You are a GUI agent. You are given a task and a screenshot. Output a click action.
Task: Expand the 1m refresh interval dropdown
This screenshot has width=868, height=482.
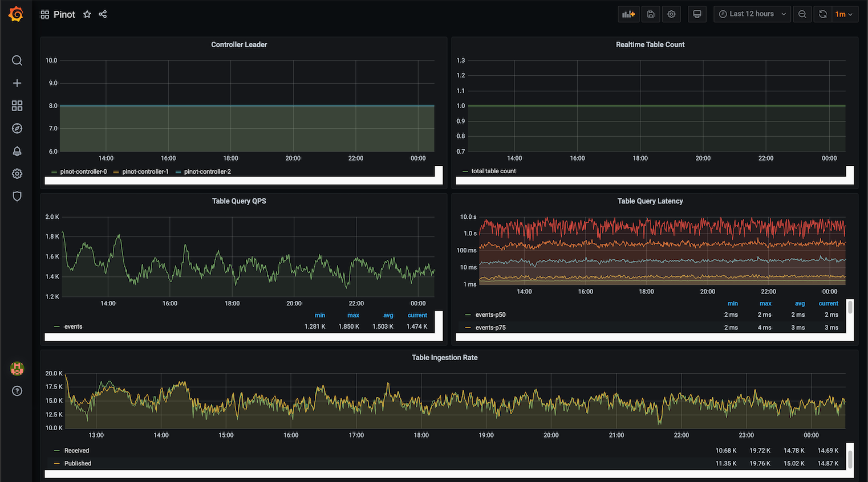844,14
